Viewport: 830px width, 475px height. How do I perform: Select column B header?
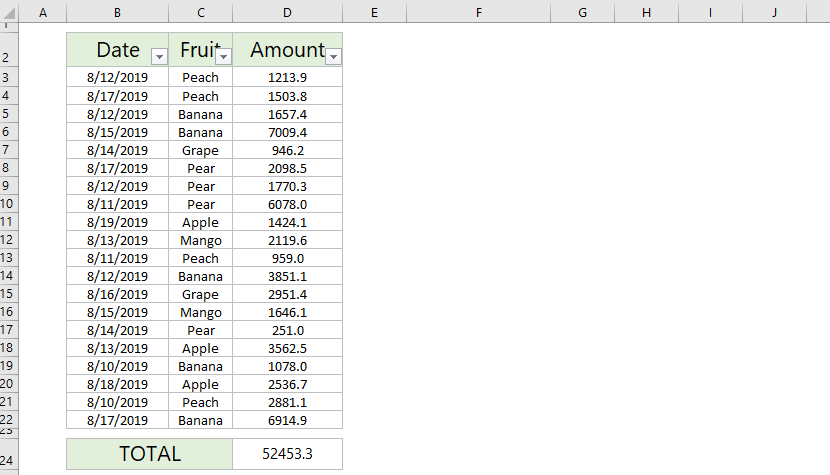(118, 12)
